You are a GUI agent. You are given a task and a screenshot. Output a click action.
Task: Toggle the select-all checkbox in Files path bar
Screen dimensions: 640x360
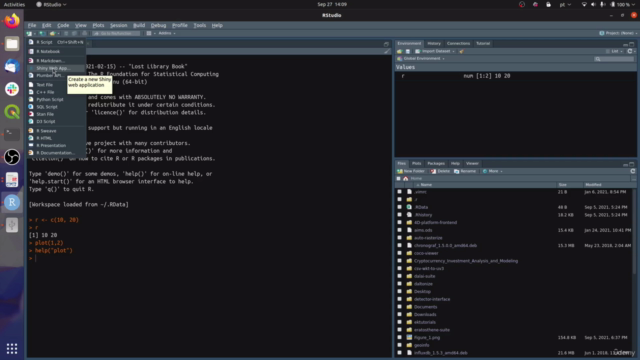[399, 178]
